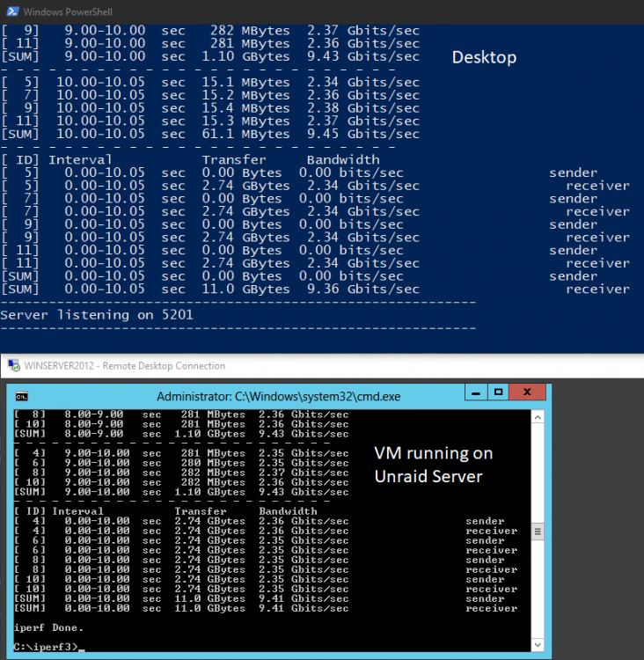This screenshot has height=660, width=644.
Task: Click the 'Interval' header in PowerShell
Action: point(80,160)
